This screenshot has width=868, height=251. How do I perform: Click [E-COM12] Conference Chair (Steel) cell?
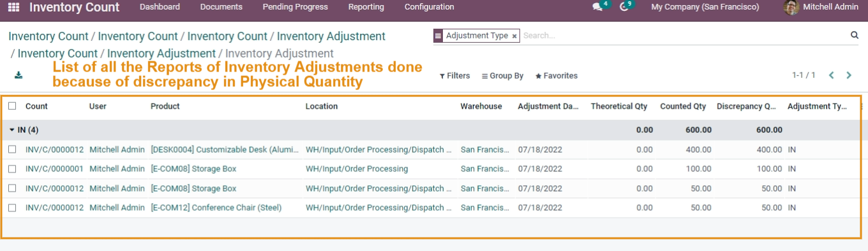tap(216, 208)
